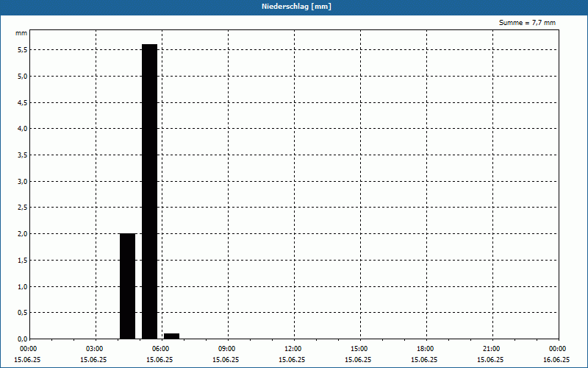
Task: Click the 16.06.25 date label
Action: (556, 360)
